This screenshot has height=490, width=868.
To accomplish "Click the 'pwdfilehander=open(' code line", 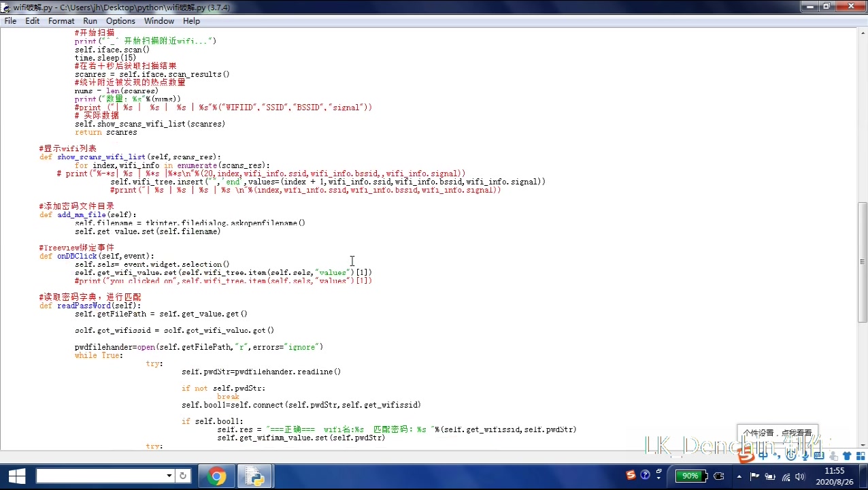I will coord(199,347).
